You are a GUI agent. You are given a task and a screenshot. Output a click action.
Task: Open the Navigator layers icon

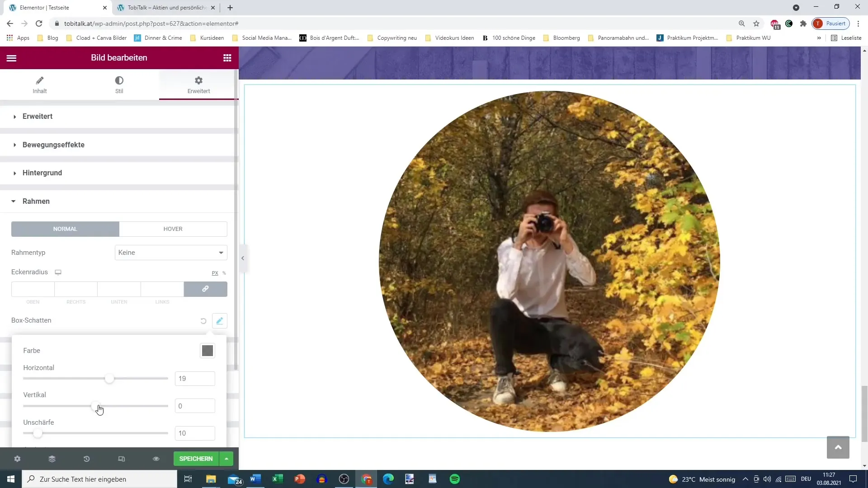[52, 459]
